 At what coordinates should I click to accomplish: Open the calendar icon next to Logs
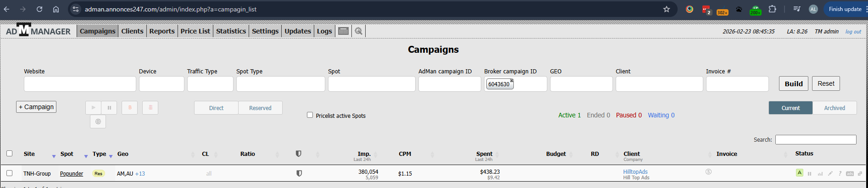pyautogui.click(x=343, y=31)
